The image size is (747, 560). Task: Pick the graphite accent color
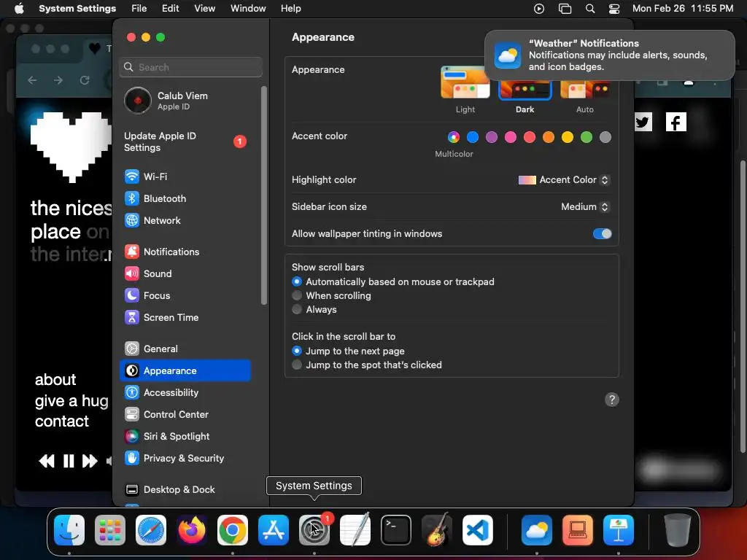point(605,137)
